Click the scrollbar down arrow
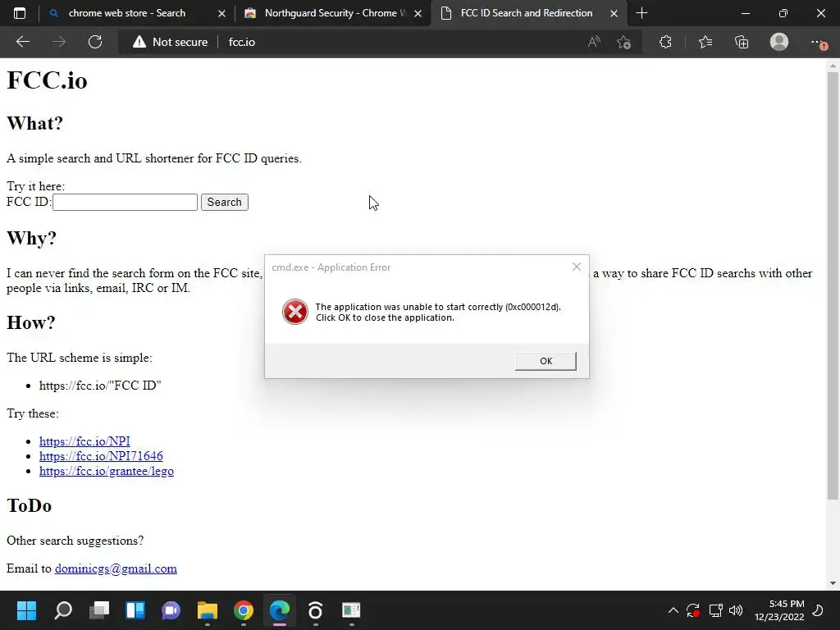The width and height of the screenshot is (840, 630). pos(833,583)
